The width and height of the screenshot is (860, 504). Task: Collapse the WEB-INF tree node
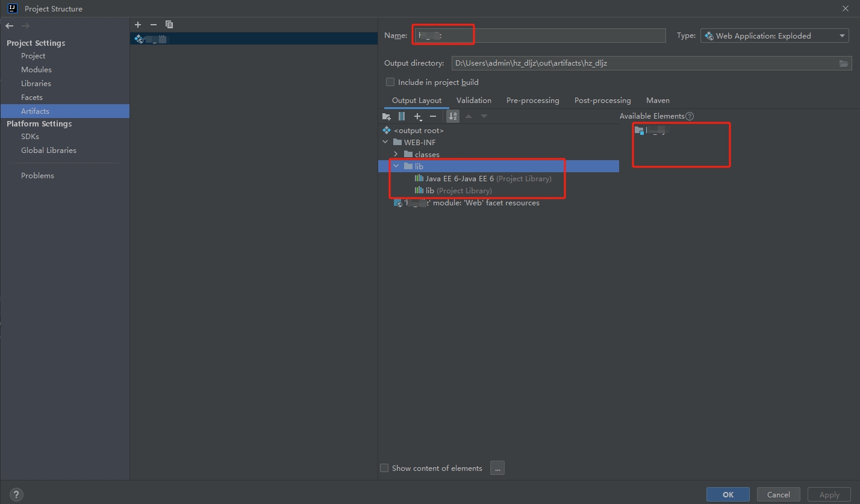pyautogui.click(x=385, y=142)
